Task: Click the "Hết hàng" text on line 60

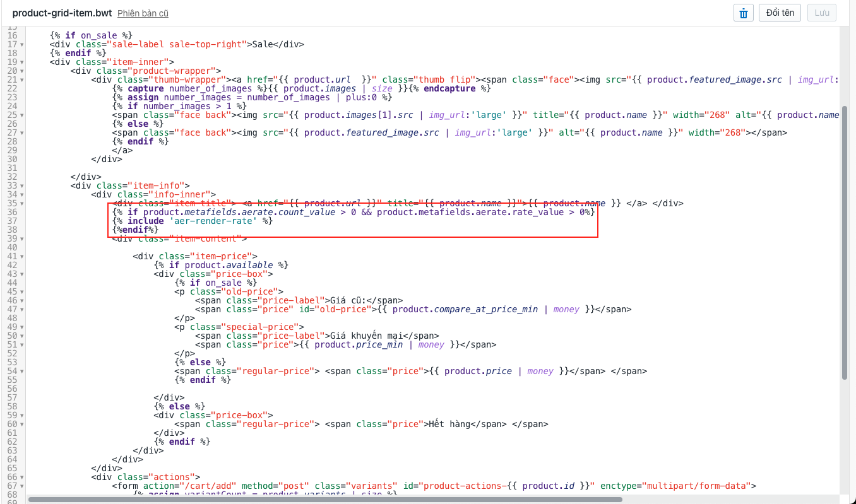Action: 449,424
